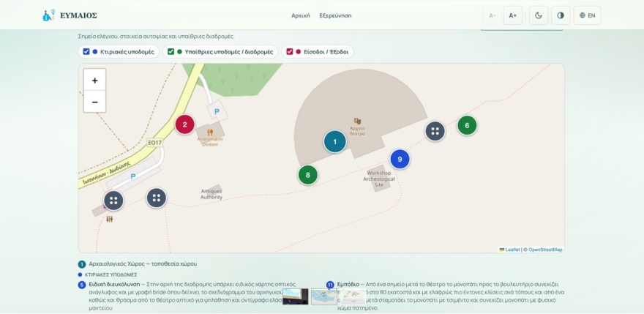Open Εξερεύνηση menu item

(336, 15)
